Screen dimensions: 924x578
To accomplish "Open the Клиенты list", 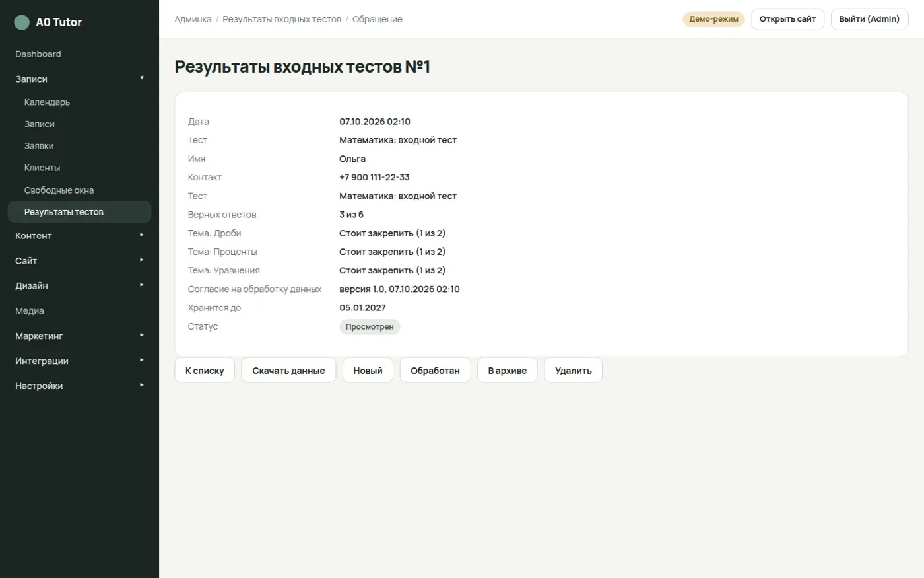I will 42,168.
